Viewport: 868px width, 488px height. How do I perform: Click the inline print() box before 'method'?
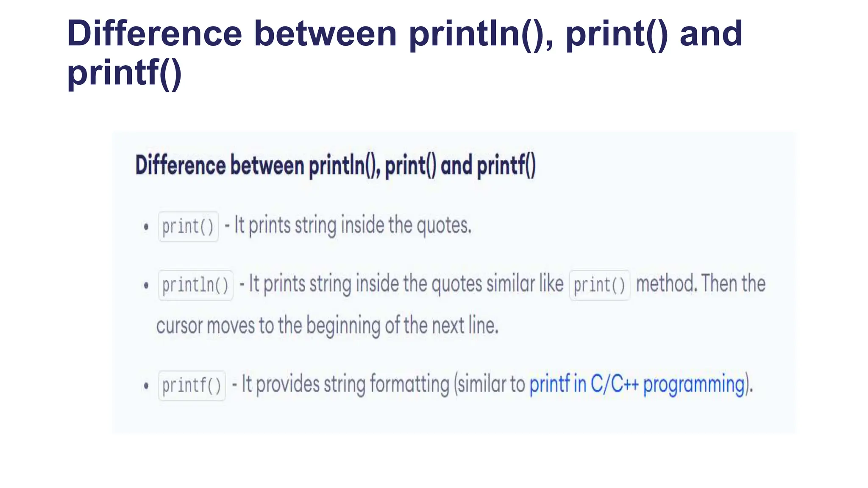tap(600, 285)
